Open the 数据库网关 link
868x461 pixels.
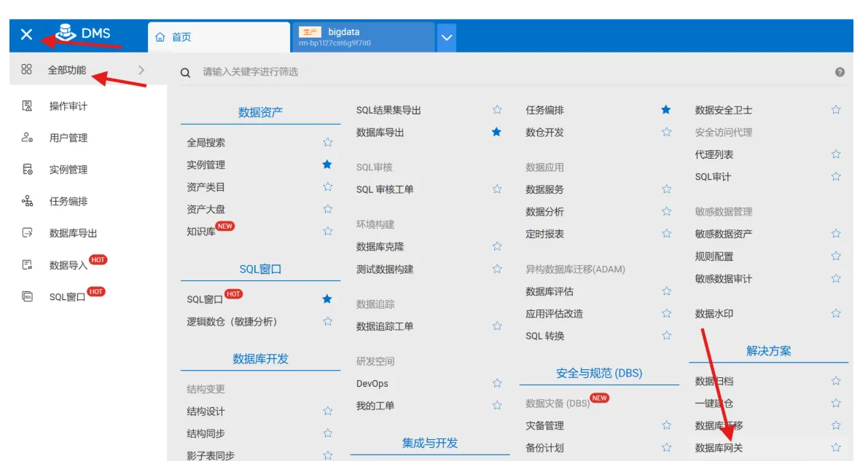719,448
